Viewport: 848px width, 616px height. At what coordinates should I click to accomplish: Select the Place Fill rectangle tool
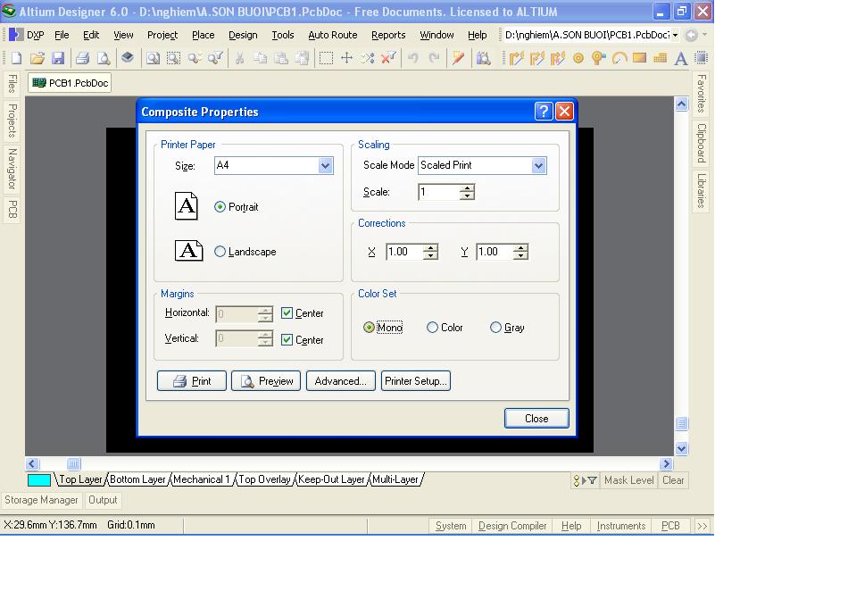click(x=639, y=57)
